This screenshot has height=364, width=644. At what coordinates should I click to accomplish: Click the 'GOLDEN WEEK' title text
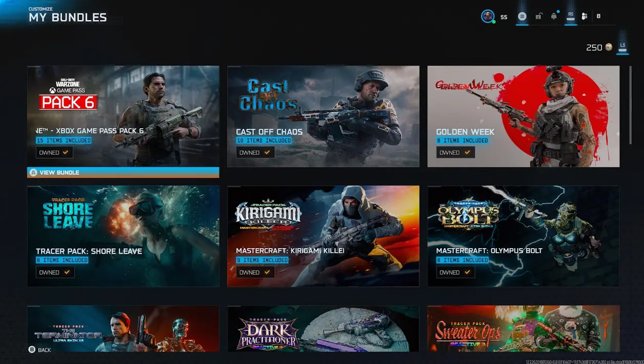465,132
